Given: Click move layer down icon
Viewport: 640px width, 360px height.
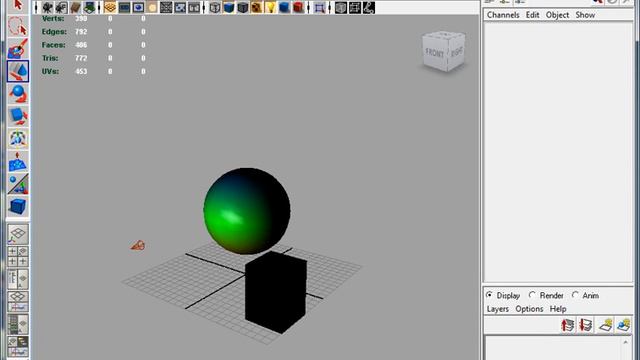Looking at the screenshot, I should tap(586, 325).
